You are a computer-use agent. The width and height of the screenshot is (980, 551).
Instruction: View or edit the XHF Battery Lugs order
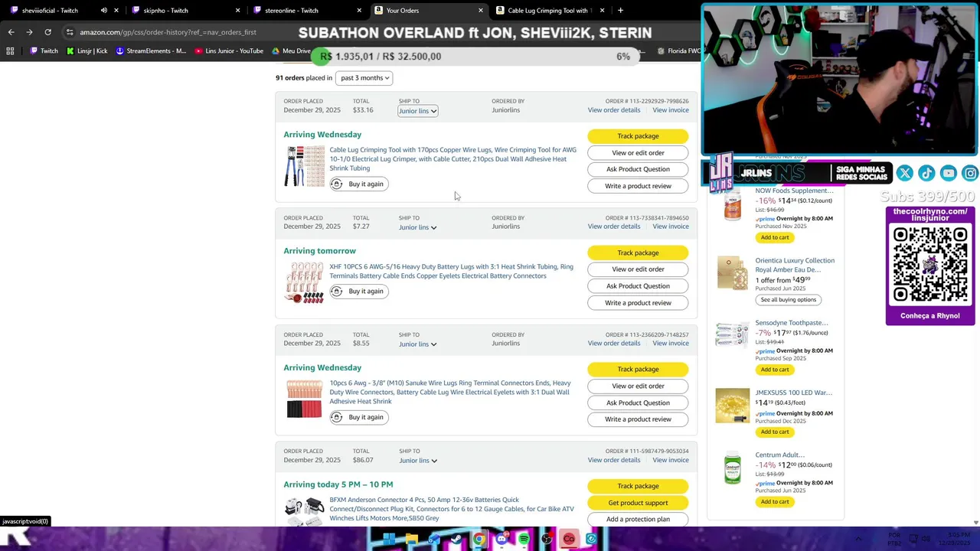click(x=638, y=269)
